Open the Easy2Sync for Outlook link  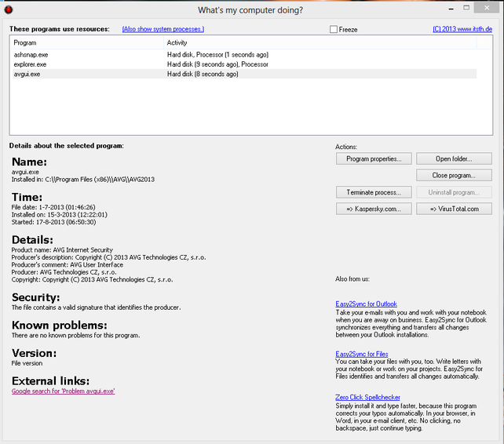tap(366, 304)
